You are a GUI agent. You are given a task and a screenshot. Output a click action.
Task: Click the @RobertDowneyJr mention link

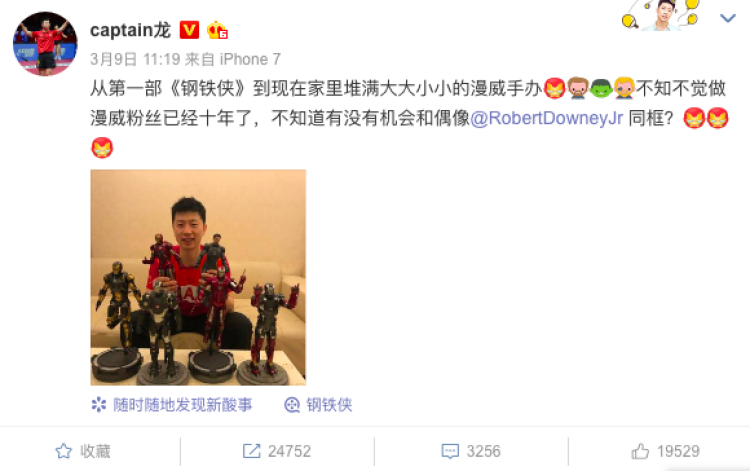(547, 118)
